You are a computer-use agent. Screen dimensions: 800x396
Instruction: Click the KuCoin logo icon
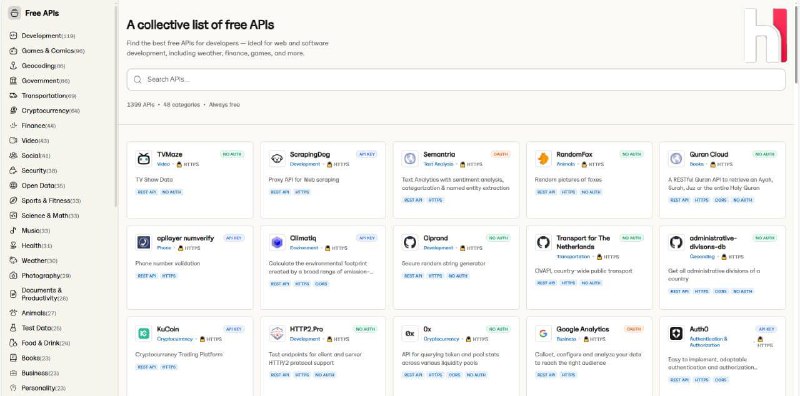point(144,334)
